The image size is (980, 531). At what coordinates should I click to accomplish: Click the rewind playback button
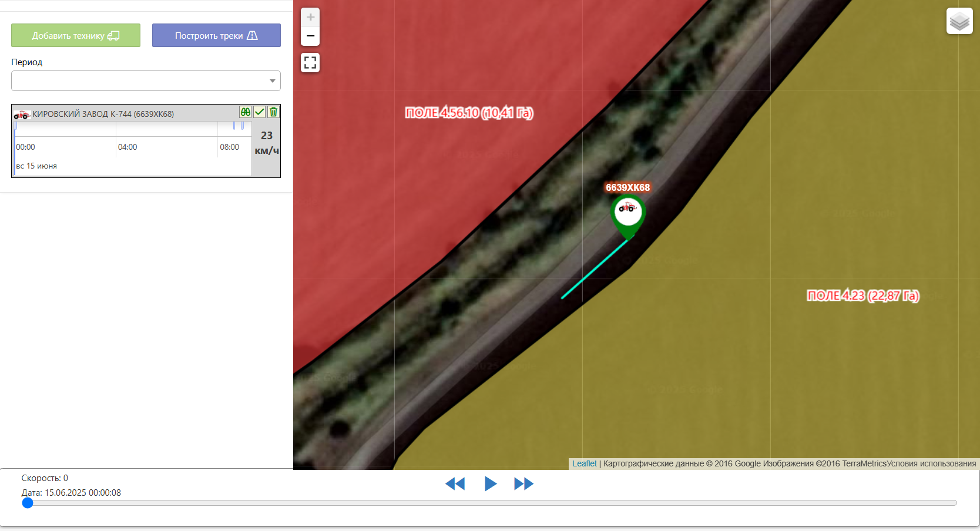455,483
